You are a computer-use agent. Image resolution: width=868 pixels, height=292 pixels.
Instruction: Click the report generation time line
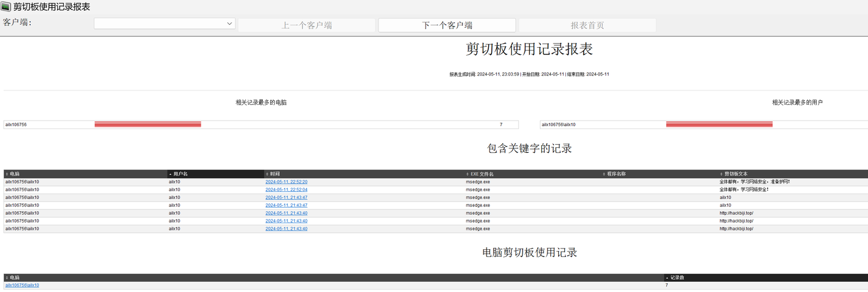pos(529,74)
